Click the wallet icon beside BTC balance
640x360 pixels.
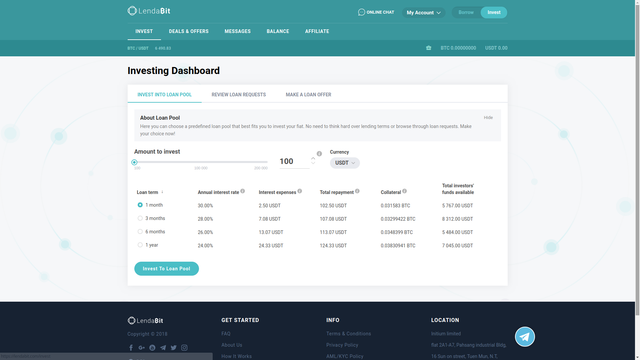(428, 48)
